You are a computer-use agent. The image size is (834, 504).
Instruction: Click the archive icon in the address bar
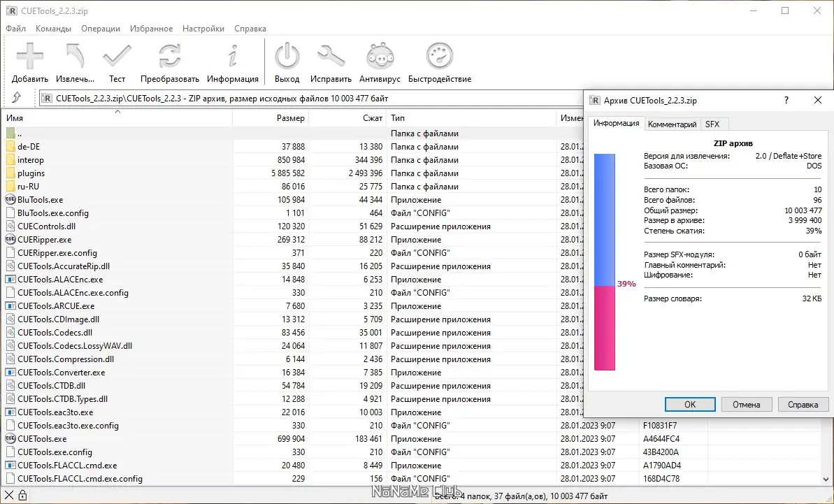click(47, 99)
